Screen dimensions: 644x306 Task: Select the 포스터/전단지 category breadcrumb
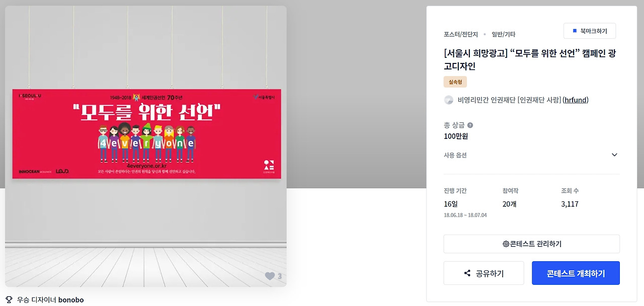(x=460, y=34)
